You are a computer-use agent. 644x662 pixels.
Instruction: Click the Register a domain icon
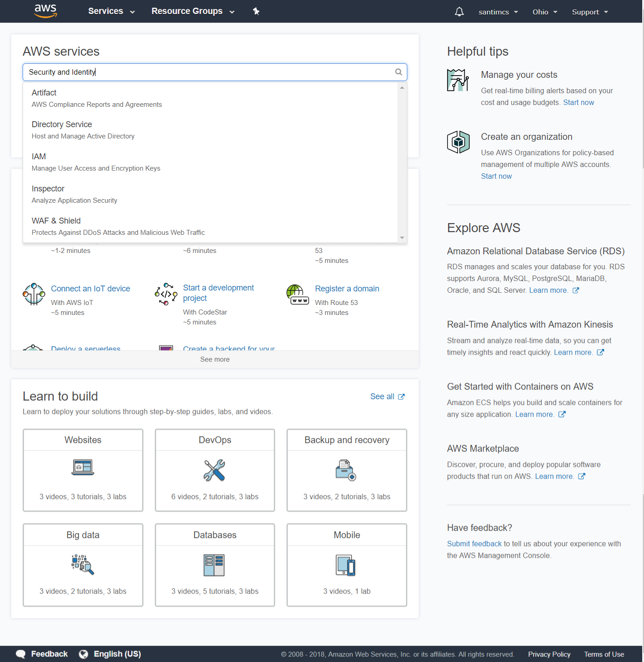tap(298, 294)
